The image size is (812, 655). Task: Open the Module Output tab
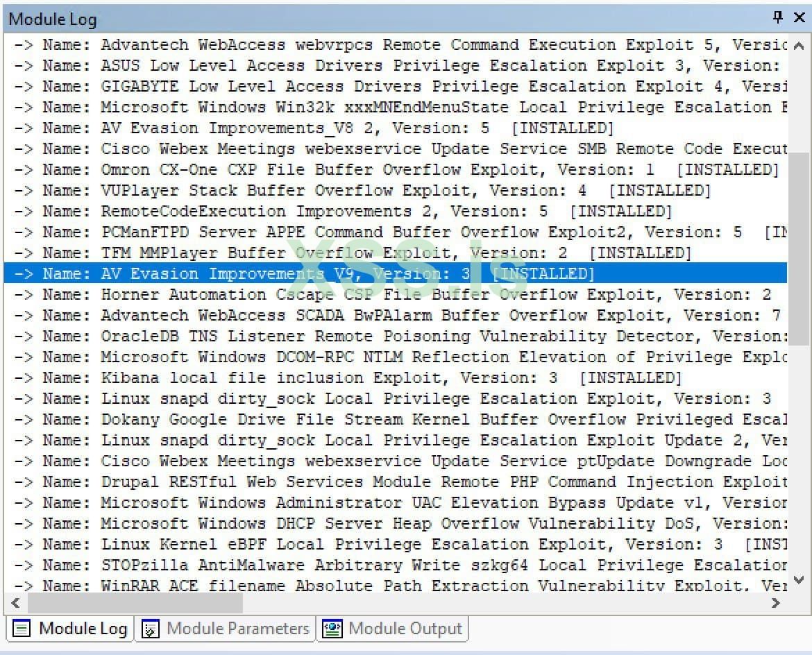point(392,629)
